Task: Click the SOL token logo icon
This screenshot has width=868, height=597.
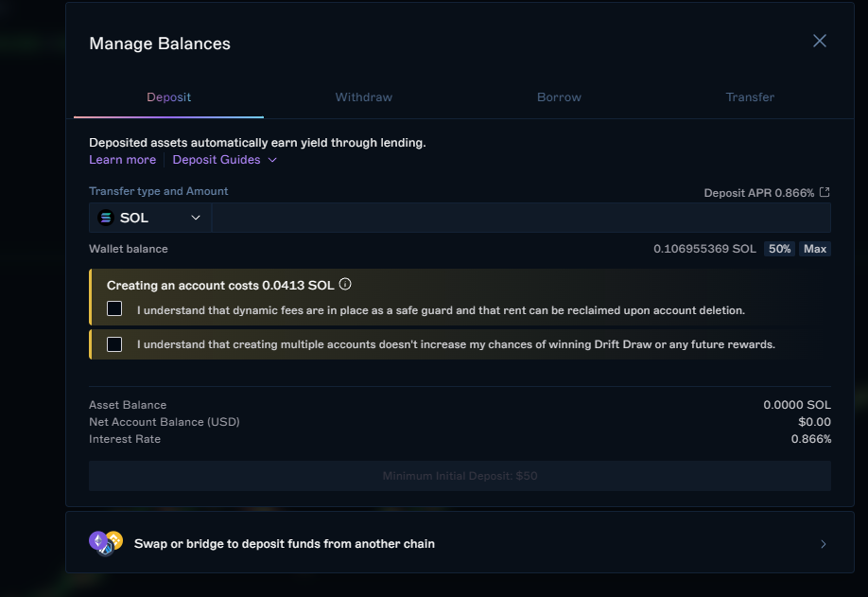Action: coord(106,218)
